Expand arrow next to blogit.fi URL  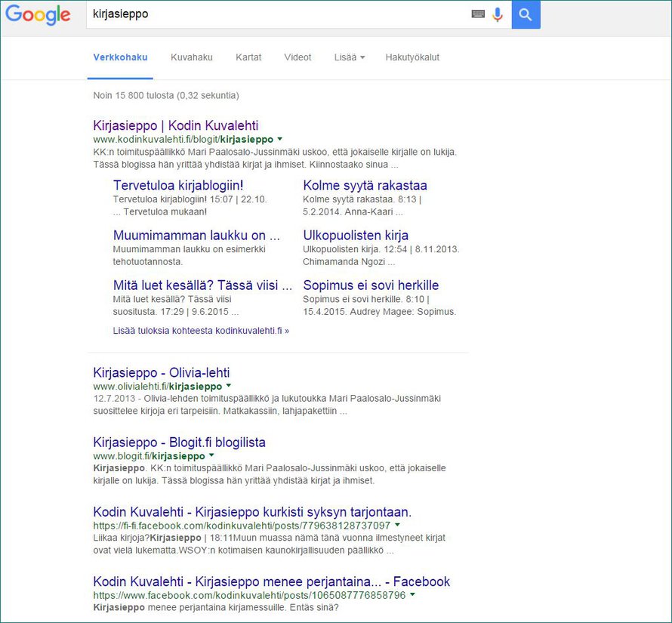coord(211,455)
